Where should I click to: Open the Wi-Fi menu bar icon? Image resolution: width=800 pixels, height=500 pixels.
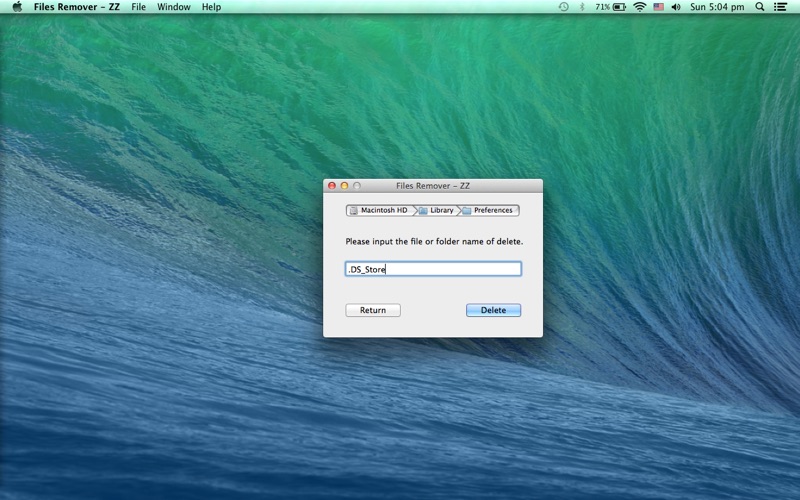(x=639, y=7)
